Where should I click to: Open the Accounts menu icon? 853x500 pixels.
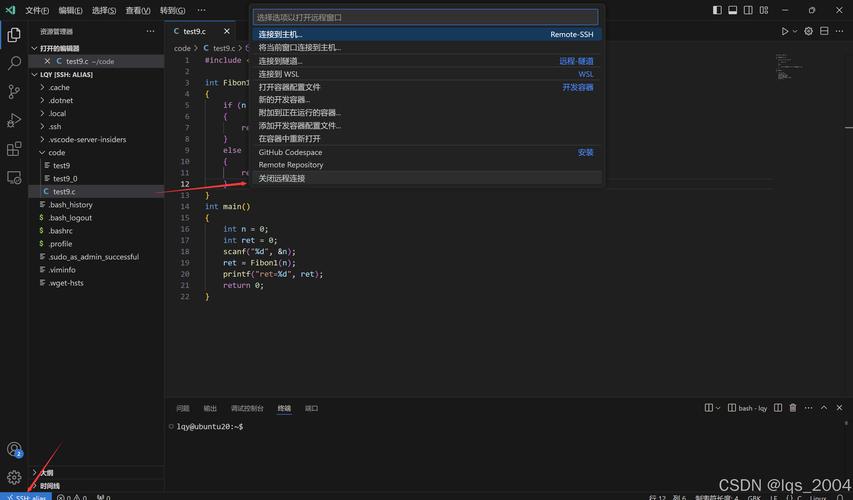click(x=14, y=449)
